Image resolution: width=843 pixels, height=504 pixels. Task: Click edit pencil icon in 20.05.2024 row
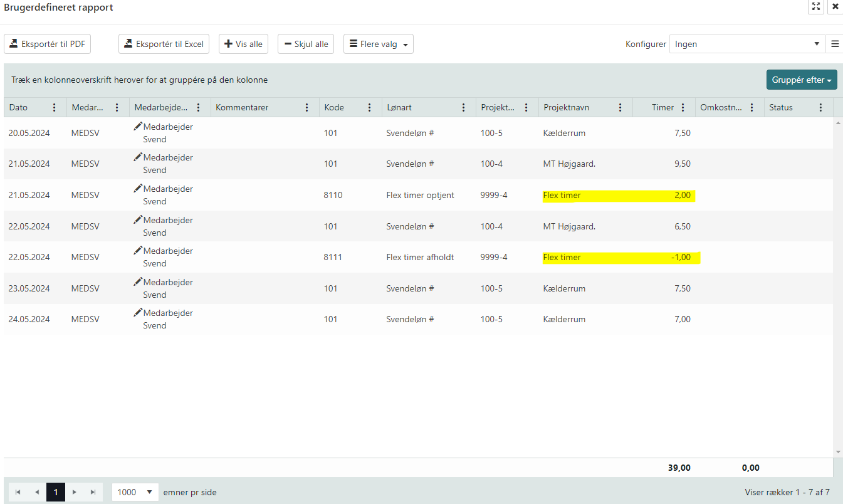pos(138,126)
